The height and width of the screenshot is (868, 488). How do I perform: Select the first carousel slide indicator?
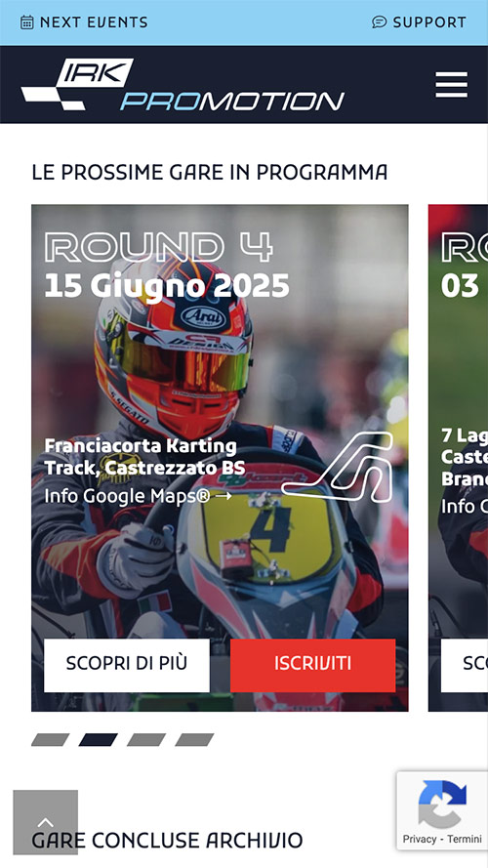(51, 739)
